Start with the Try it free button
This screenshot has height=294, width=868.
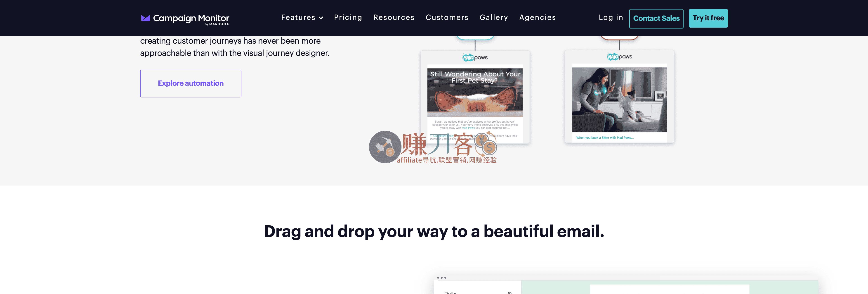pyautogui.click(x=708, y=18)
